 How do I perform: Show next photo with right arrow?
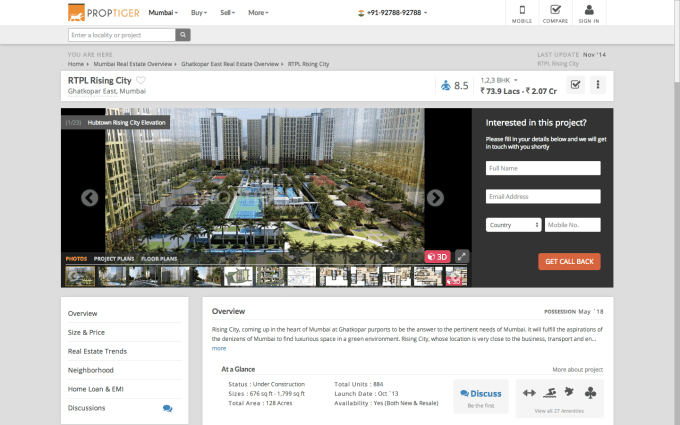pos(435,198)
